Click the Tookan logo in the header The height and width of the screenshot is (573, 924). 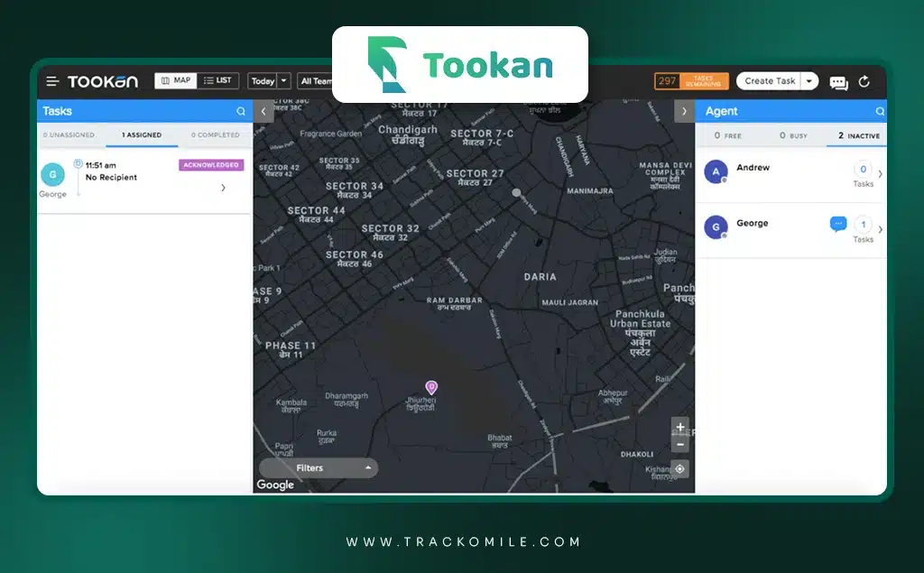click(x=103, y=81)
